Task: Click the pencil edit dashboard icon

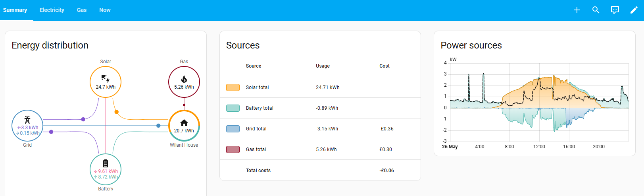Action: pyautogui.click(x=634, y=10)
